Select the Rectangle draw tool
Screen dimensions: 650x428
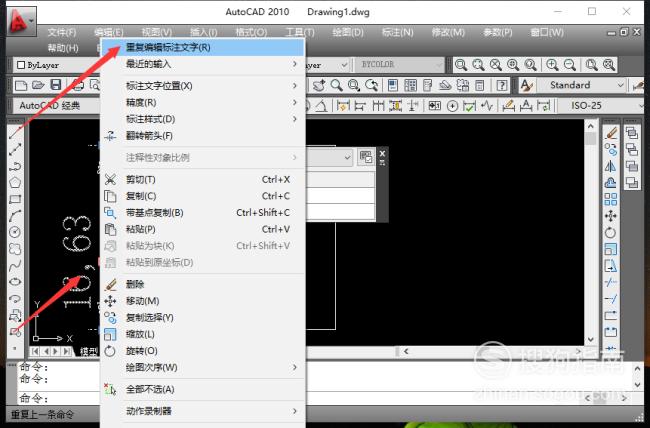15,199
